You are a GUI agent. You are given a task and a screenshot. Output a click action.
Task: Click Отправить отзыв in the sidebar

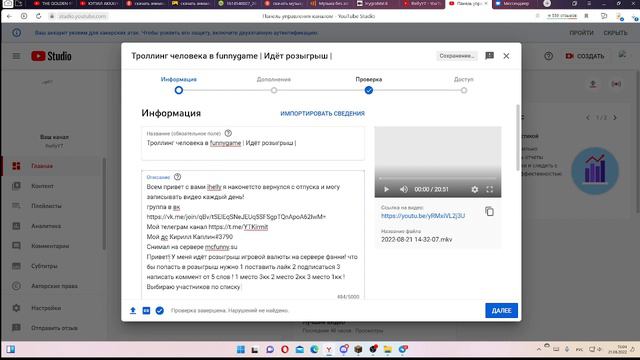pyautogui.click(x=52, y=328)
